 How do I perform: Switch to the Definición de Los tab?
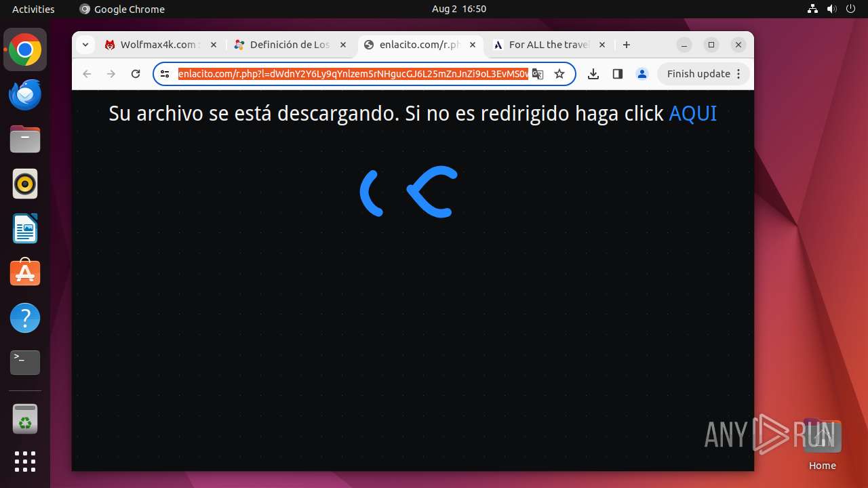tap(290, 45)
